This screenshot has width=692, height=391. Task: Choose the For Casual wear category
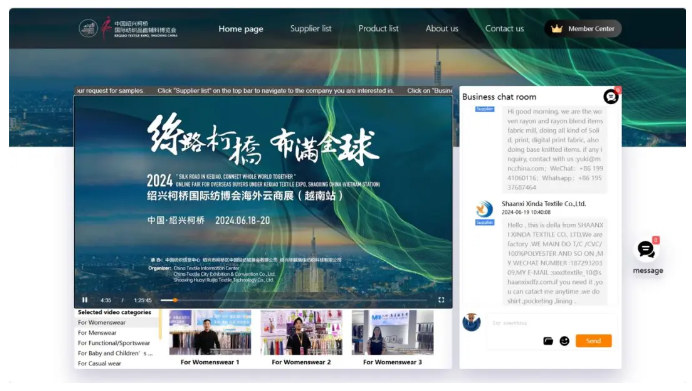99,364
